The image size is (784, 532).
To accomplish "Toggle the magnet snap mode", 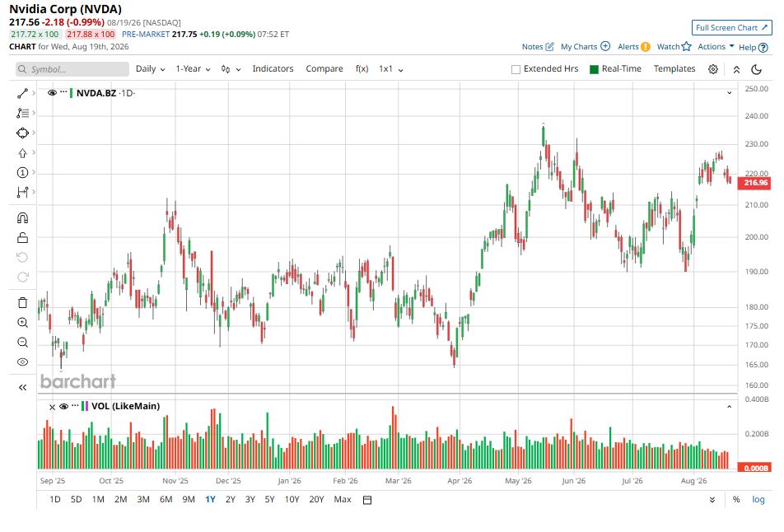I will [x=22, y=218].
